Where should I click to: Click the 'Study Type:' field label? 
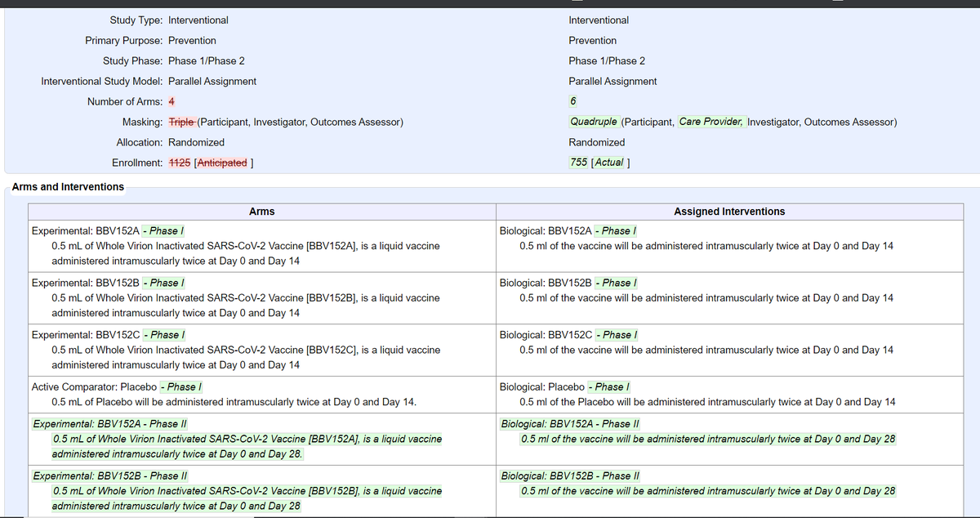pos(136,20)
